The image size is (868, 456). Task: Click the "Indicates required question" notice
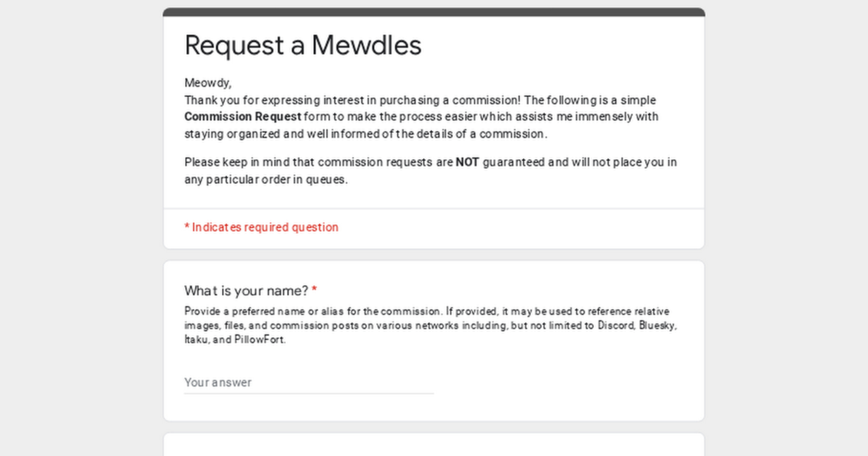[x=265, y=227]
